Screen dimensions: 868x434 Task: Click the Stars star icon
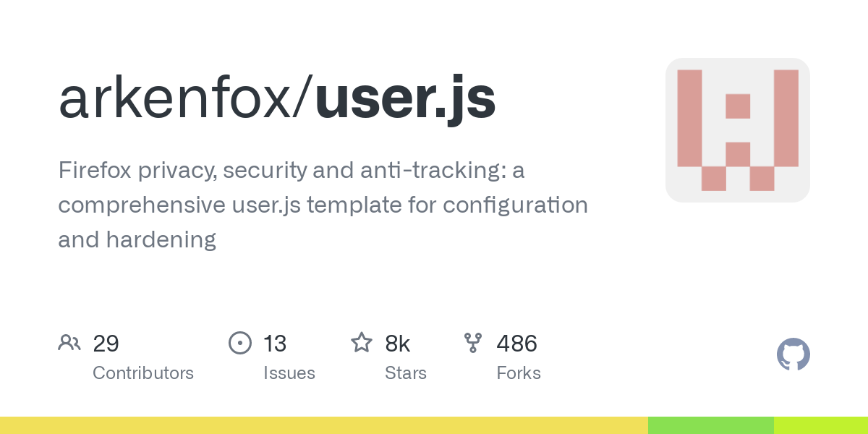coord(362,343)
